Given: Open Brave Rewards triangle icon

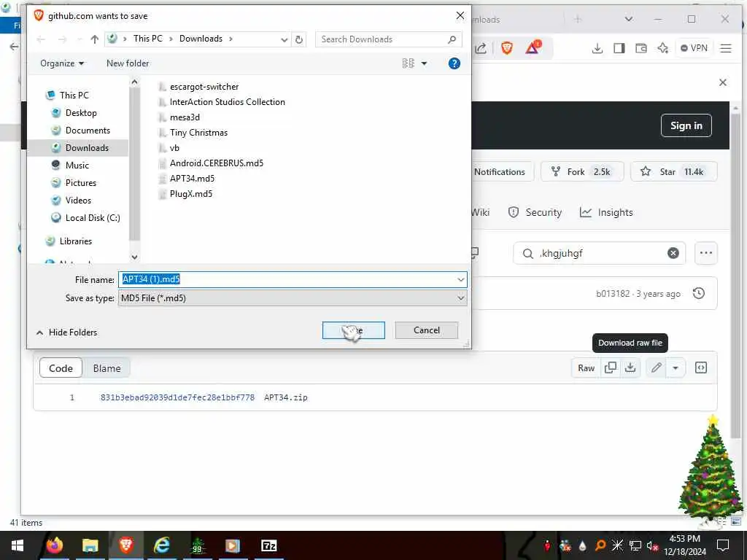Looking at the screenshot, I should pos(533,47).
